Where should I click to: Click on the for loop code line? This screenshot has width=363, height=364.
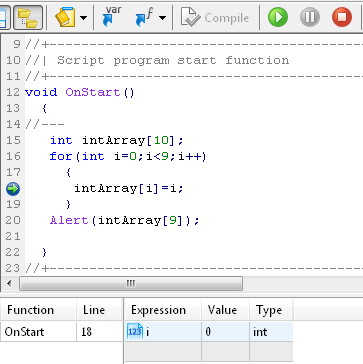(128, 156)
